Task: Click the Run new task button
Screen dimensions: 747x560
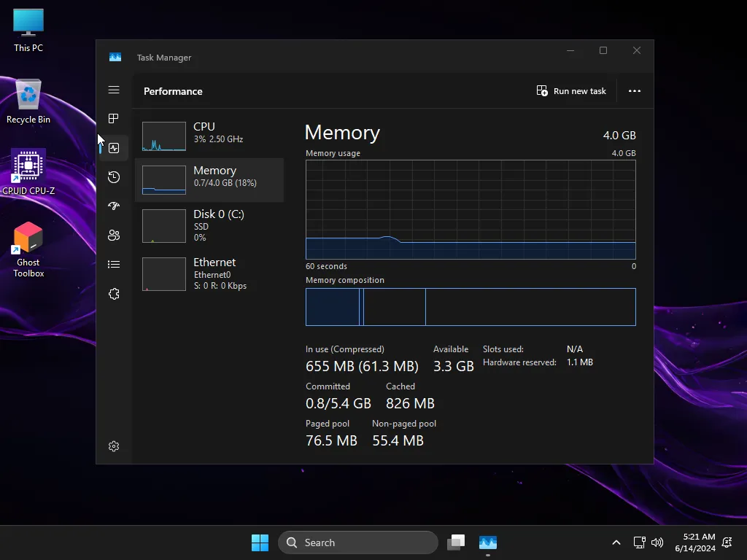Action: [x=571, y=90]
